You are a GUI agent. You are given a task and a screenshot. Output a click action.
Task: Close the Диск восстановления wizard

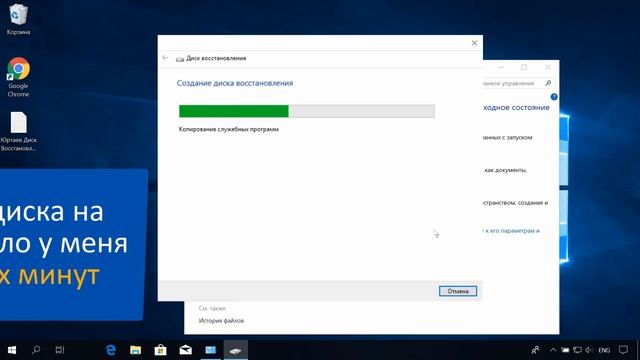pyautogui.click(x=474, y=43)
